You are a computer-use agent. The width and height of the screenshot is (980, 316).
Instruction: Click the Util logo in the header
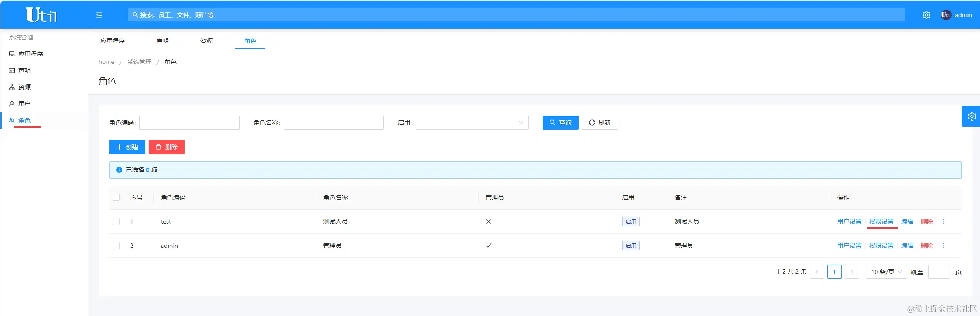[41, 15]
